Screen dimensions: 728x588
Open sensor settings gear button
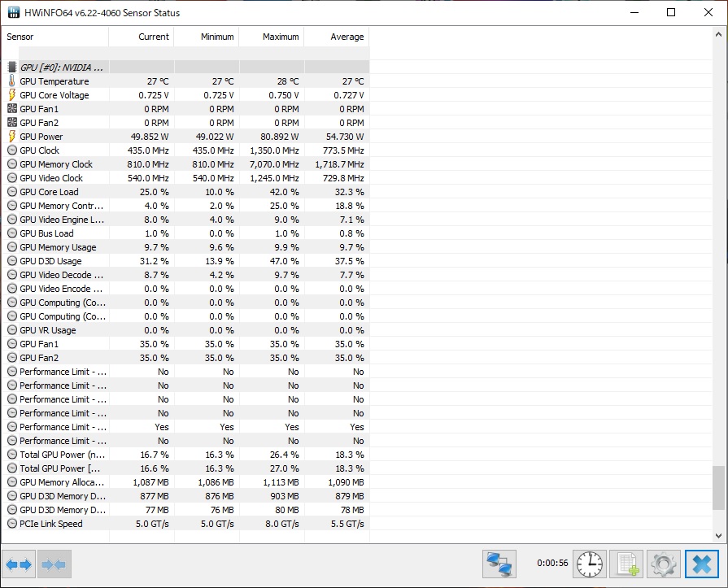click(x=663, y=564)
